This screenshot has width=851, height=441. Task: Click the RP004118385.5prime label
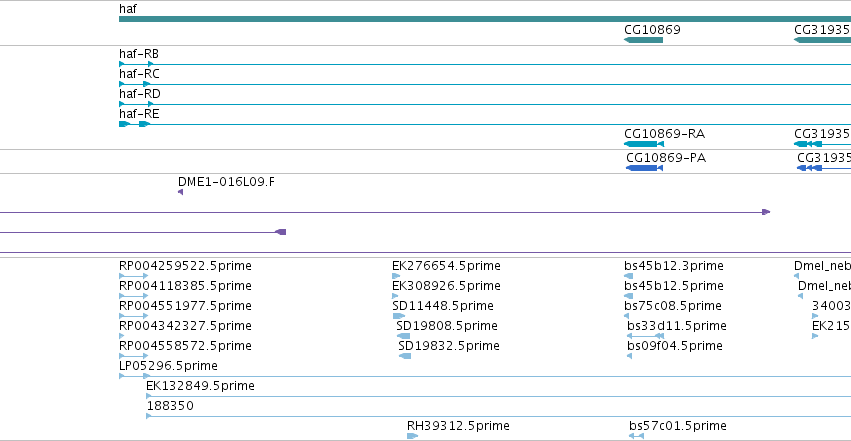pyautogui.click(x=185, y=286)
